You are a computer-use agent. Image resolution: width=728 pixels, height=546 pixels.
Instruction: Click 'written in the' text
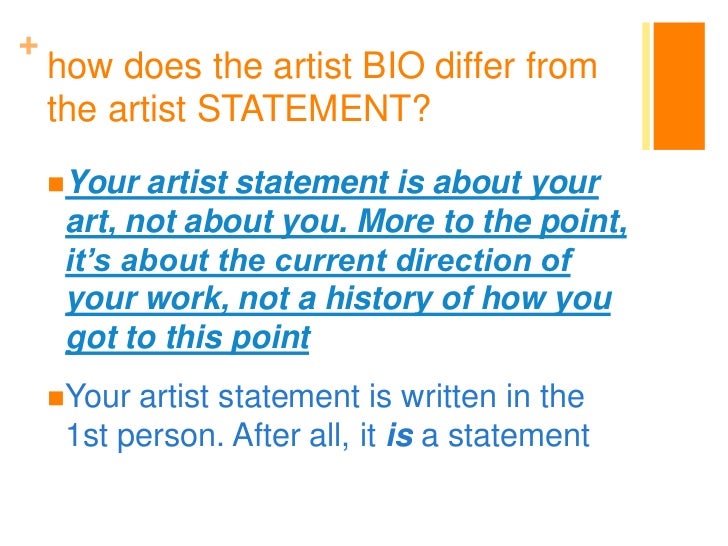492,396
